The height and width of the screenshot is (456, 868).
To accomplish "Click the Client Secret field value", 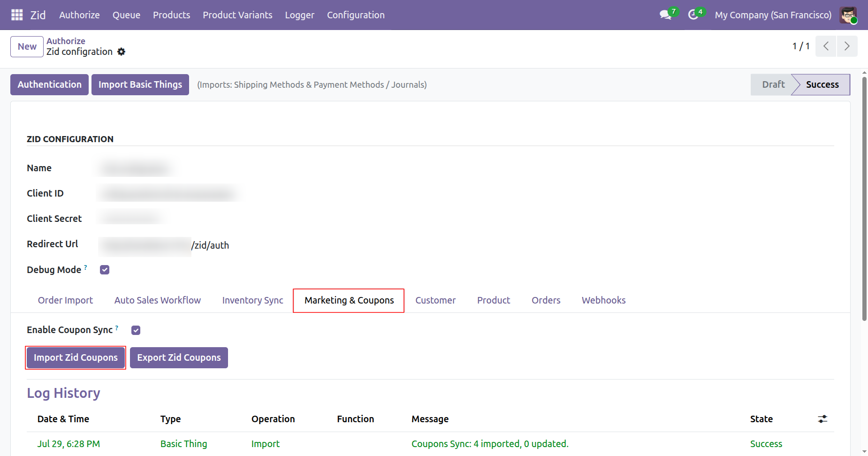I will point(131,219).
